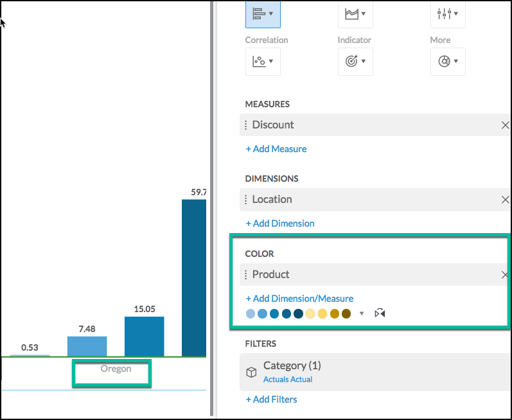Expand More charts dropdown arrow

click(456, 61)
